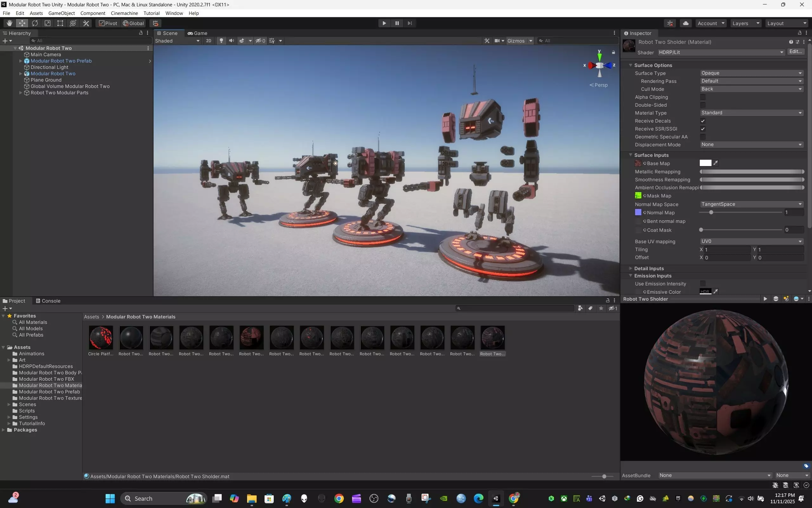Screen dimensions: 812x508
Task: Open the Cloud services icon
Action: point(686,23)
